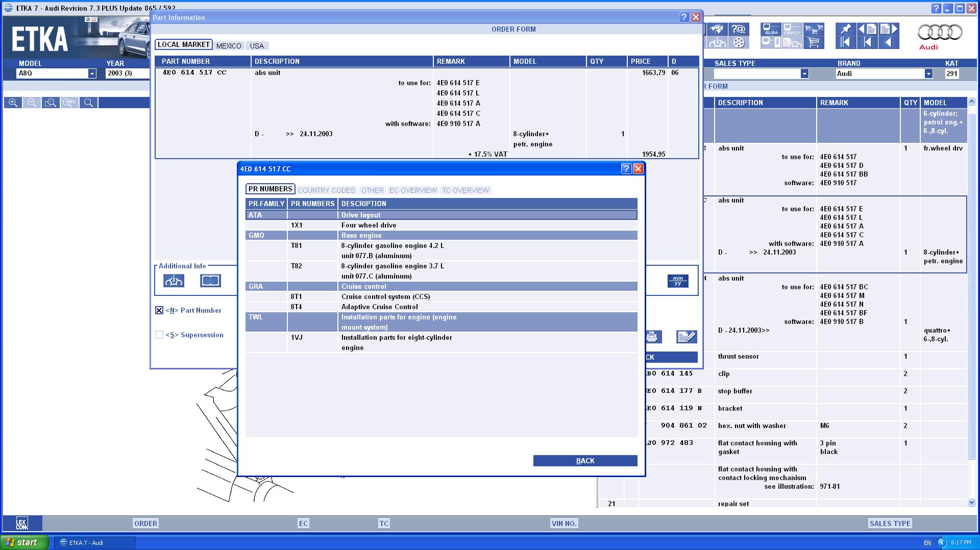Click ORDER in the bottom bar
The image size is (980, 550).
[x=145, y=523]
